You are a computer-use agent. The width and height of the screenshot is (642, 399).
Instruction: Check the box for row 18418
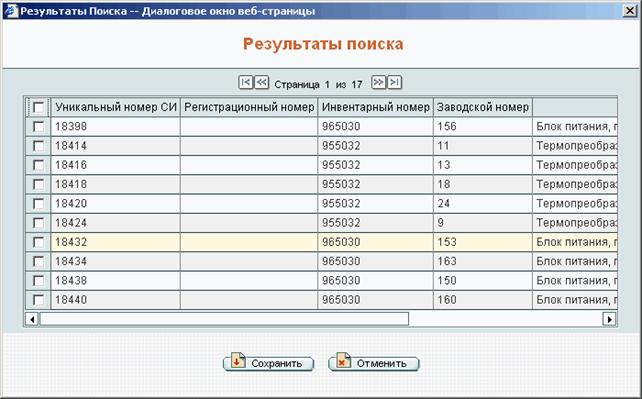[x=38, y=184]
